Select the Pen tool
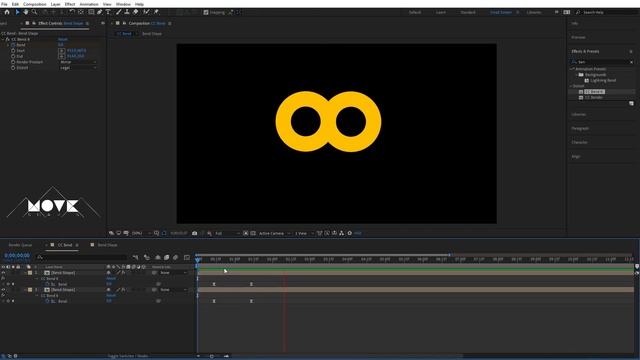The image size is (640, 360). point(100,12)
